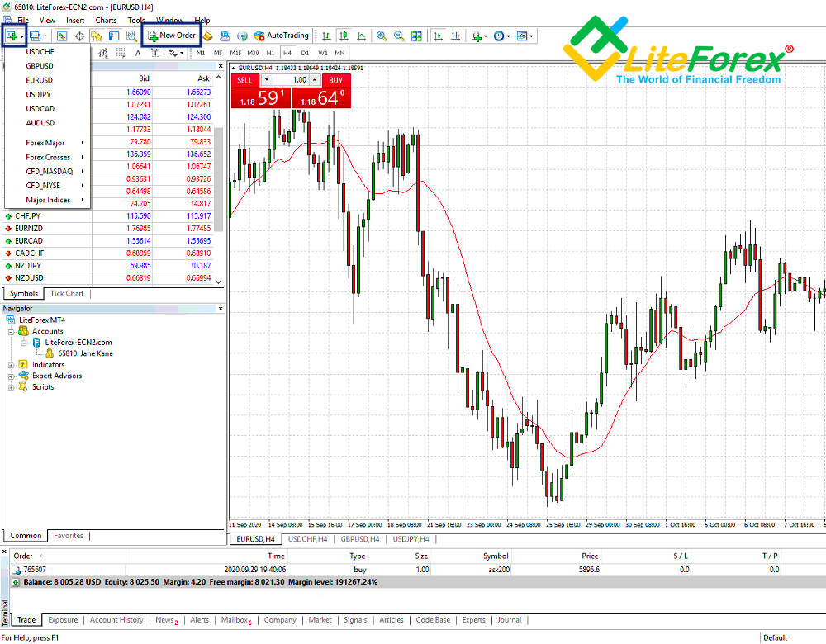Click the New Chart plus icon
The height and width of the screenshot is (644, 826).
12,36
